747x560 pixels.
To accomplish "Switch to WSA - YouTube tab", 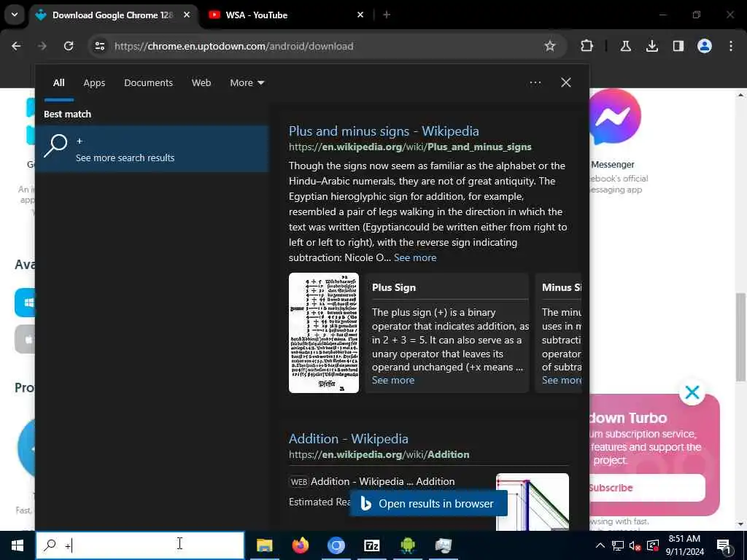I will click(x=286, y=15).
